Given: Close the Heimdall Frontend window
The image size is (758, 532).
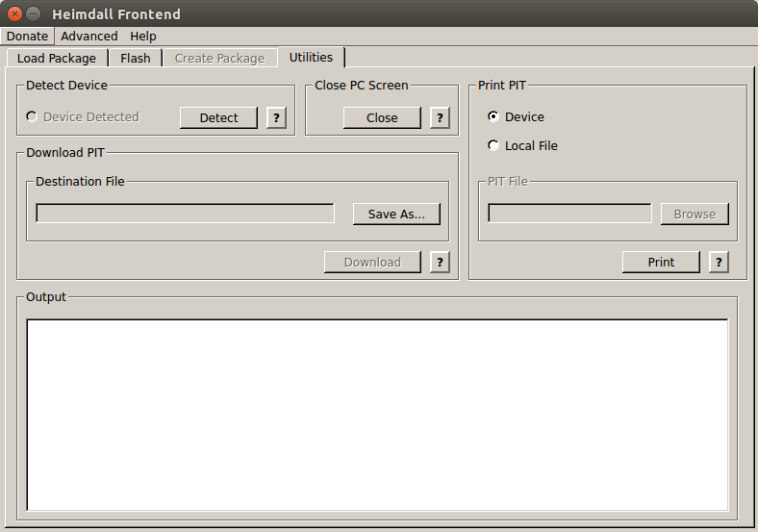Looking at the screenshot, I should pyautogui.click(x=15, y=14).
